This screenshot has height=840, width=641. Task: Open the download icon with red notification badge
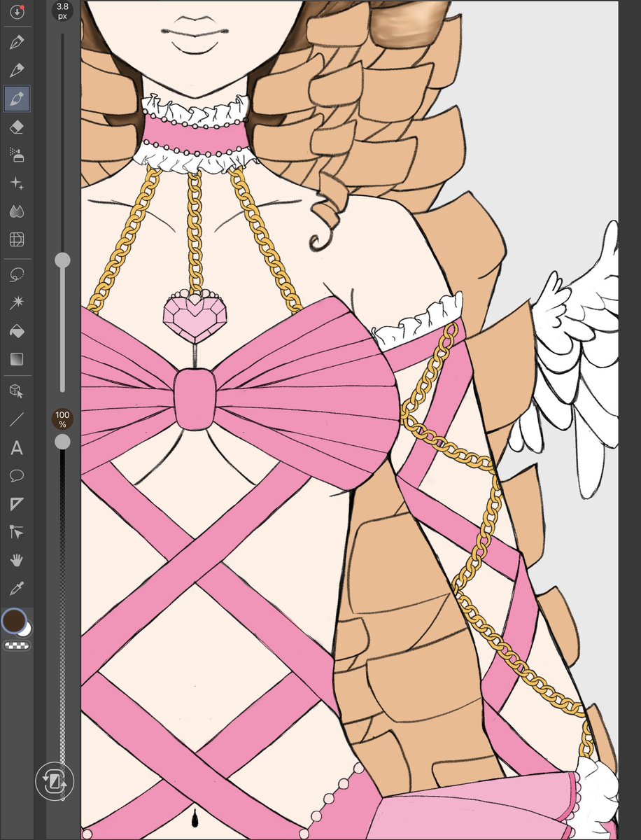tap(17, 12)
